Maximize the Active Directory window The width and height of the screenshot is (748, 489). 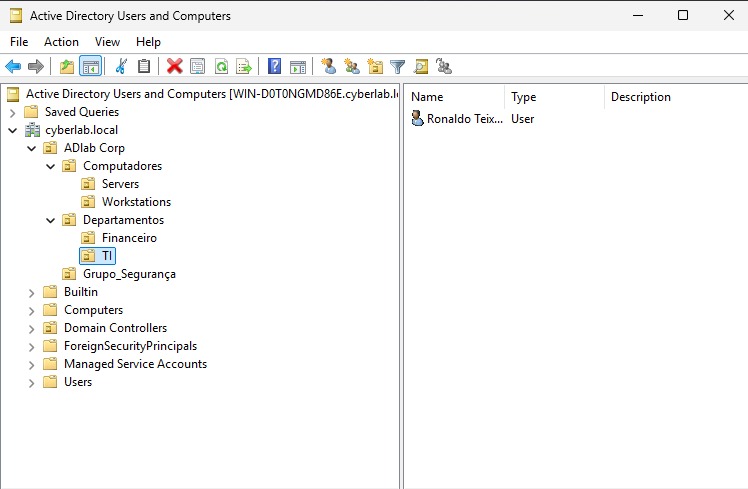pyautogui.click(x=683, y=15)
